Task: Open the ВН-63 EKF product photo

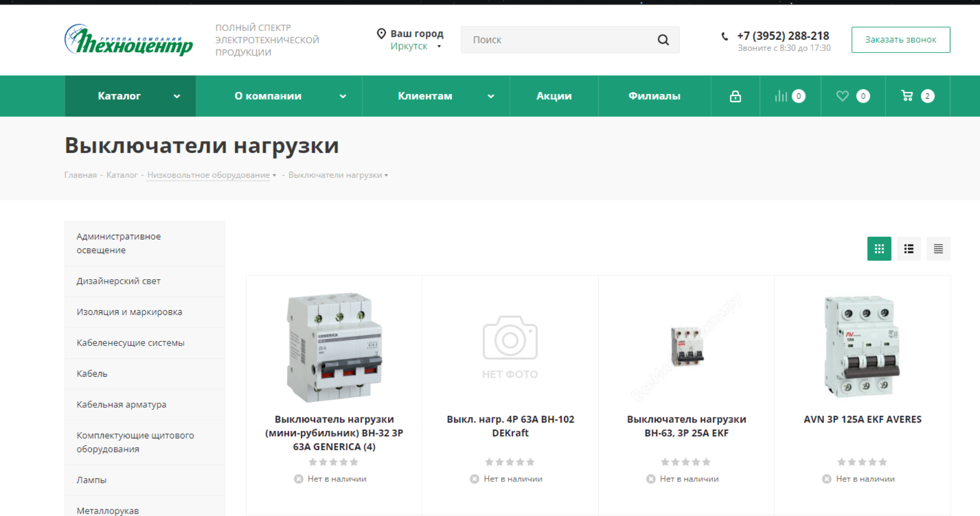Action: click(687, 347)
